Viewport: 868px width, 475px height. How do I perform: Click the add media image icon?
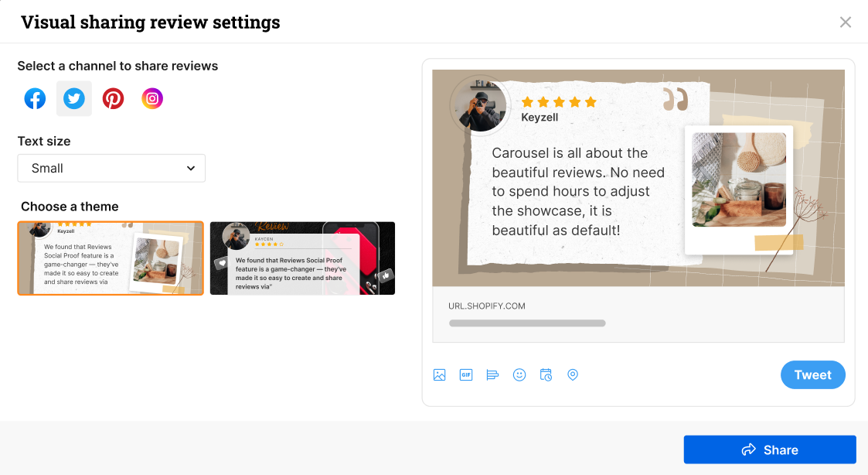click(439, 374)
